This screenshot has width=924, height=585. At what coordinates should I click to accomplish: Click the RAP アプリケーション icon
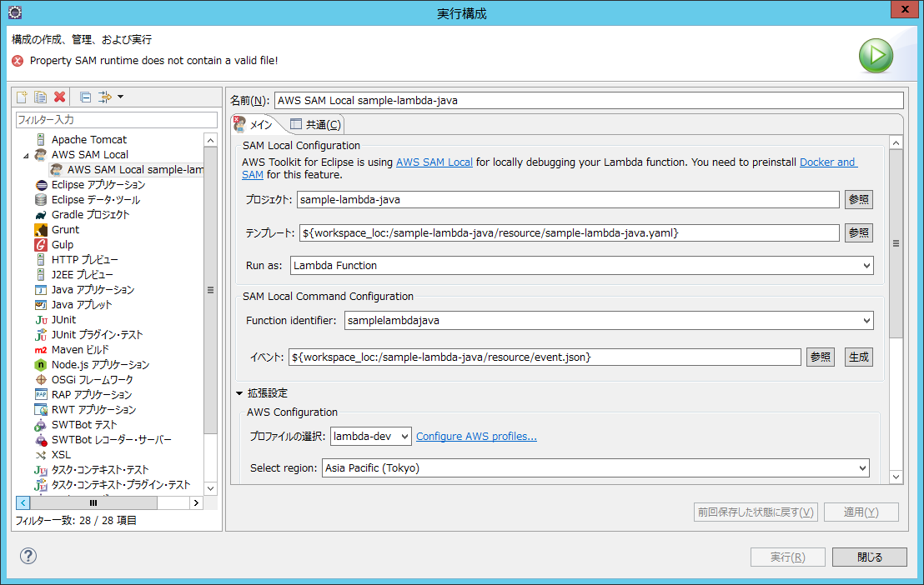[41, 395]
